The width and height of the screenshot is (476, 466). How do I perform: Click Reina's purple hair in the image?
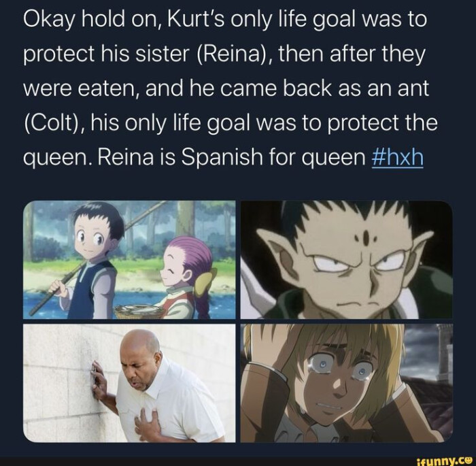pos(190,255)
